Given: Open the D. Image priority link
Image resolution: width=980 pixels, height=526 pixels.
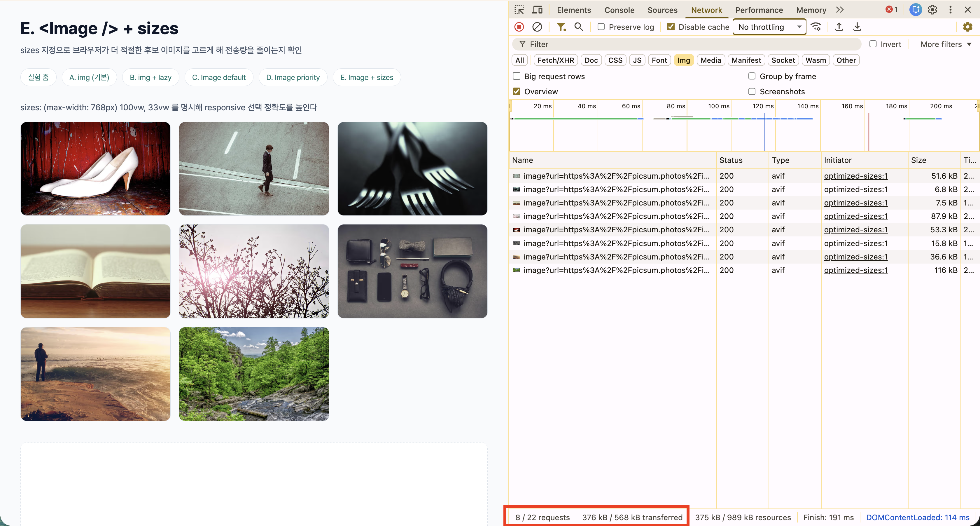Looking at the screenshot, I should (x=293, y=77).
